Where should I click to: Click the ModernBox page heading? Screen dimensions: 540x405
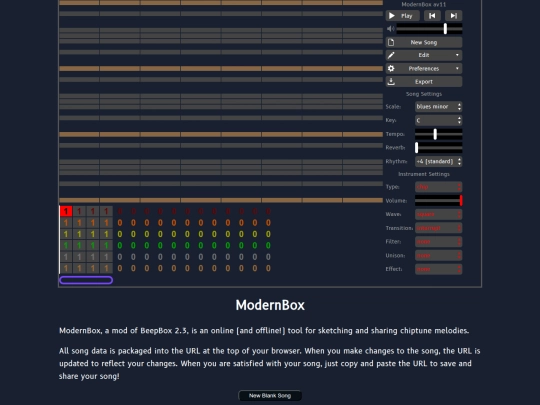pos(270,305)
